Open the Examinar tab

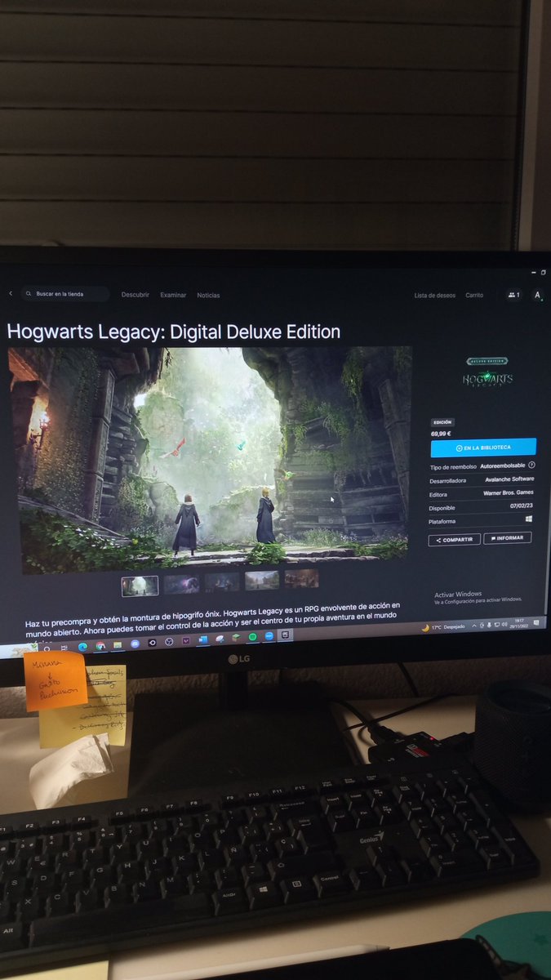[x=173, y=295]
